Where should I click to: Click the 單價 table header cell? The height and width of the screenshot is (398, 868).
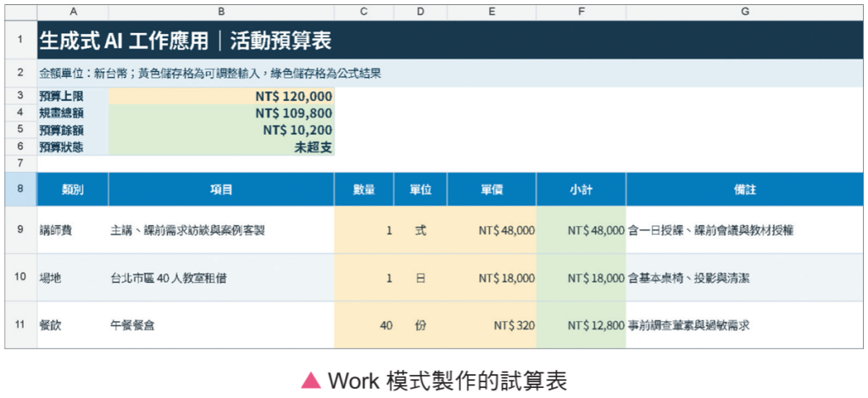(492, 189)
